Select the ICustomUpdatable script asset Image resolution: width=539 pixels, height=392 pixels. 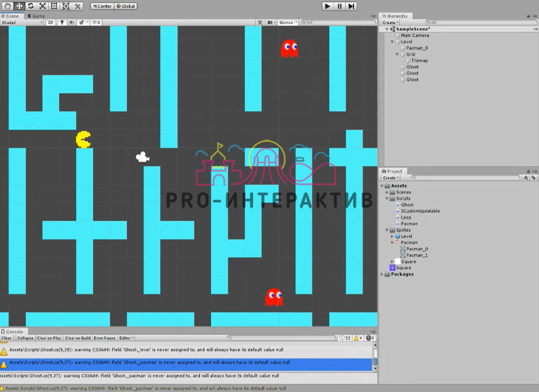420,211
